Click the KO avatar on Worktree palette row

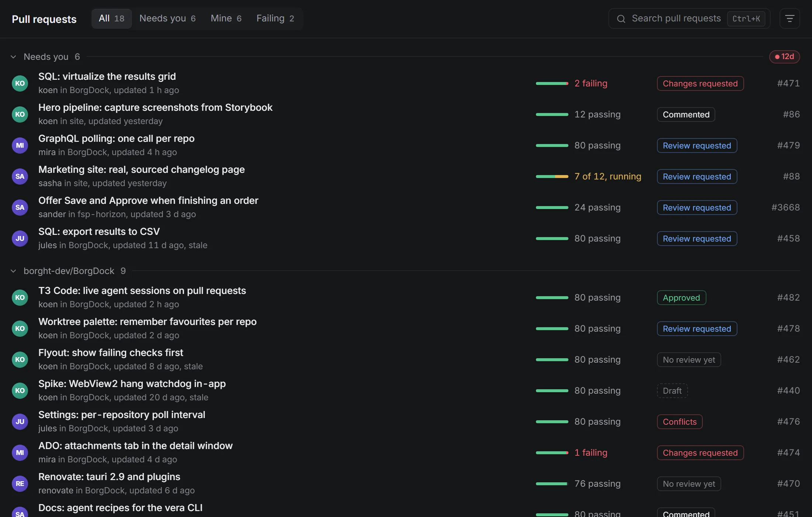[20, 329]
